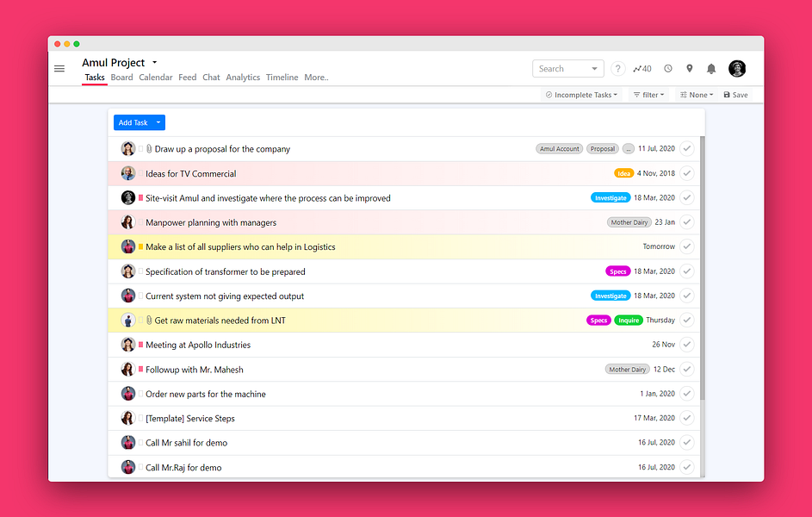
Task: Click the Save button
Action: [x=735, y=95]
